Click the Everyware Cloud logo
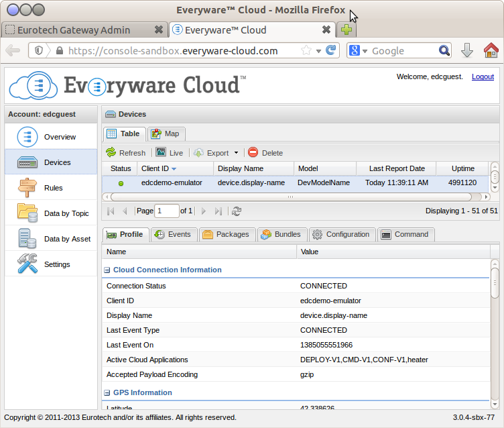Screen dimensions: 504x428 click(127, 85)
